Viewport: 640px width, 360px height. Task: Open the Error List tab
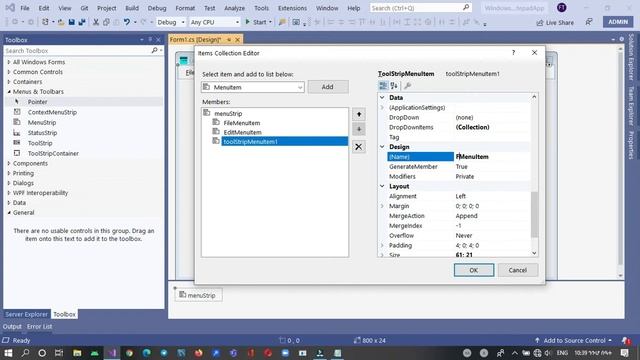coord(40,327)
